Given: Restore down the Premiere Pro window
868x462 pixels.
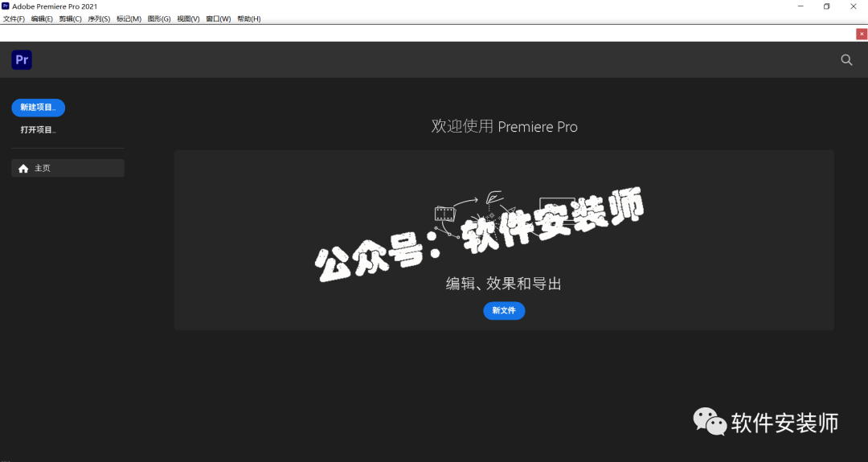Looking at the screenshot, I should pos(826,6).
